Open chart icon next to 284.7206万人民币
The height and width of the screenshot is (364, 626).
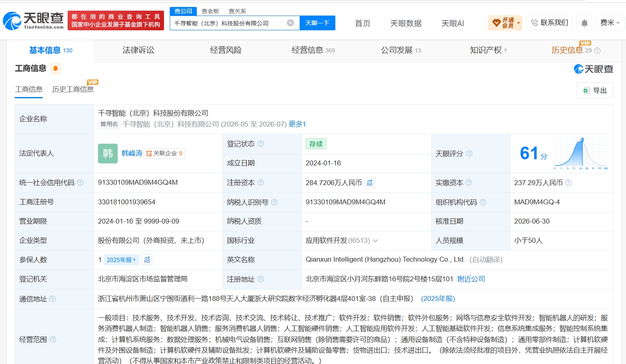(369, 183)
